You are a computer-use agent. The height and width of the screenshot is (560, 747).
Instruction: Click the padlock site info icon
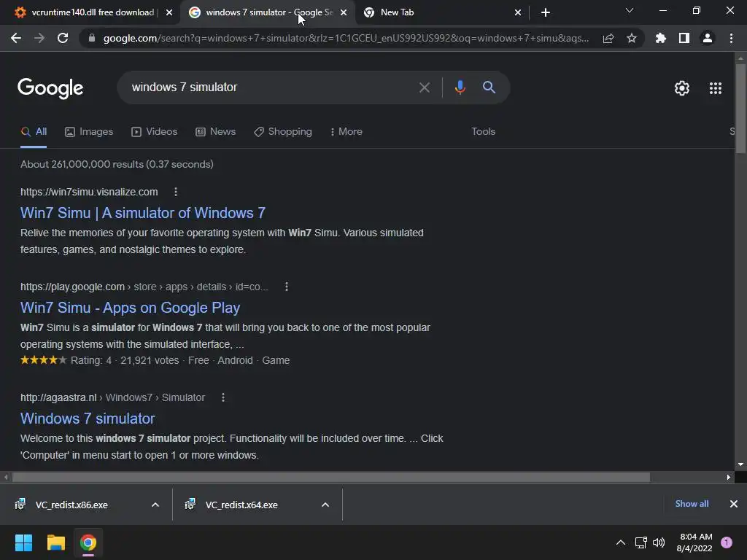(92, 38)
